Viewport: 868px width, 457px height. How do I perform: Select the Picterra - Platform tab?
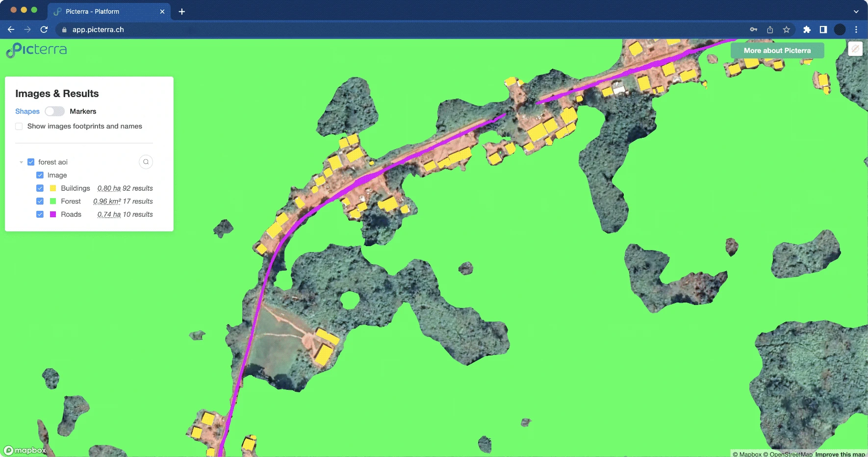click(x=109, y=11)
